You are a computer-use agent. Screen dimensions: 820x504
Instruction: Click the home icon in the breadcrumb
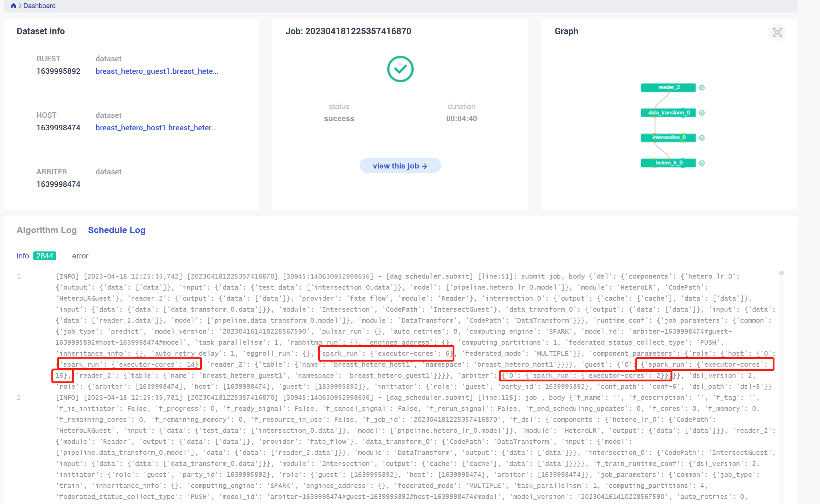tap(13, 6)
